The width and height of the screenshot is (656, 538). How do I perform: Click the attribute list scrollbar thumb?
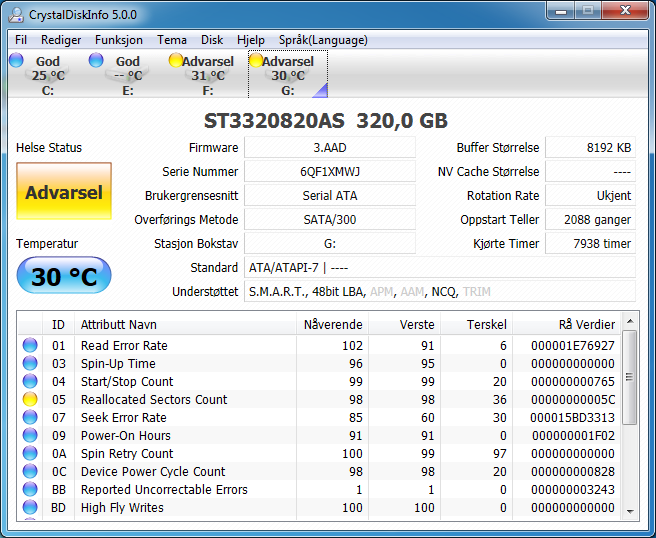click(x=630, y=377)
